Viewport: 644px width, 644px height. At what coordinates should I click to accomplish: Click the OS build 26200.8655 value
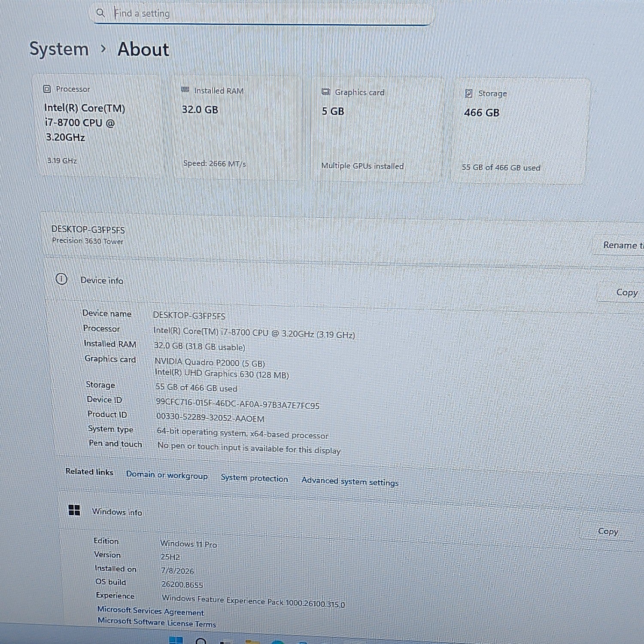182,584
